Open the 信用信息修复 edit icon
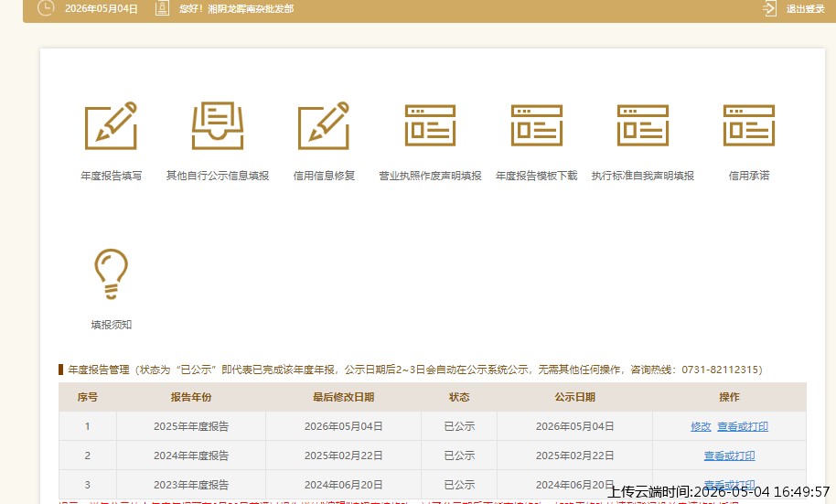This screenshot has height=504, width=836. (x=324, y=126)
